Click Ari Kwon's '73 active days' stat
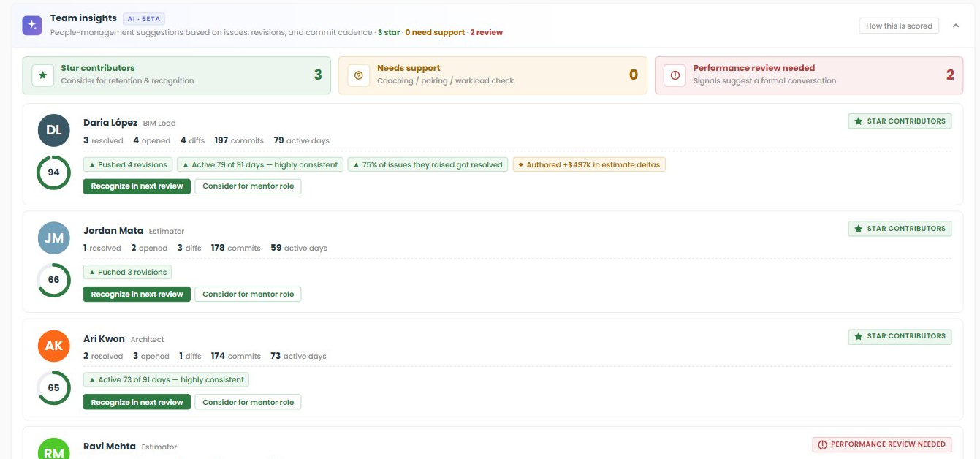Viewport: 980px width, 459px height. point(298,356)
